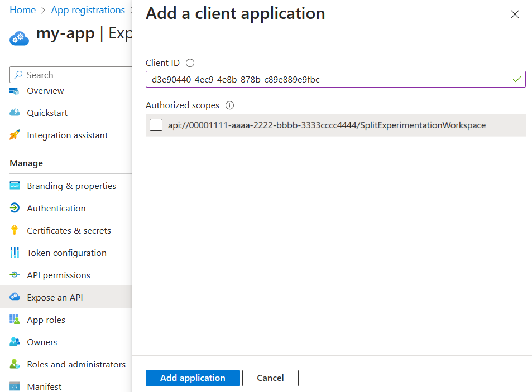Click the App roles grid icon
532x392 pixels.
point(15,320)
